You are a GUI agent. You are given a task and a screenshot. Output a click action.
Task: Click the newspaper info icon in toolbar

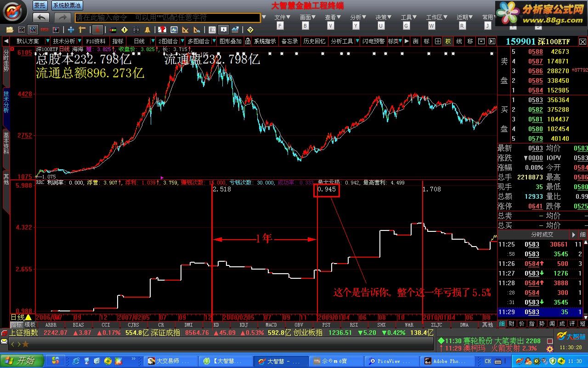[212, 30]
